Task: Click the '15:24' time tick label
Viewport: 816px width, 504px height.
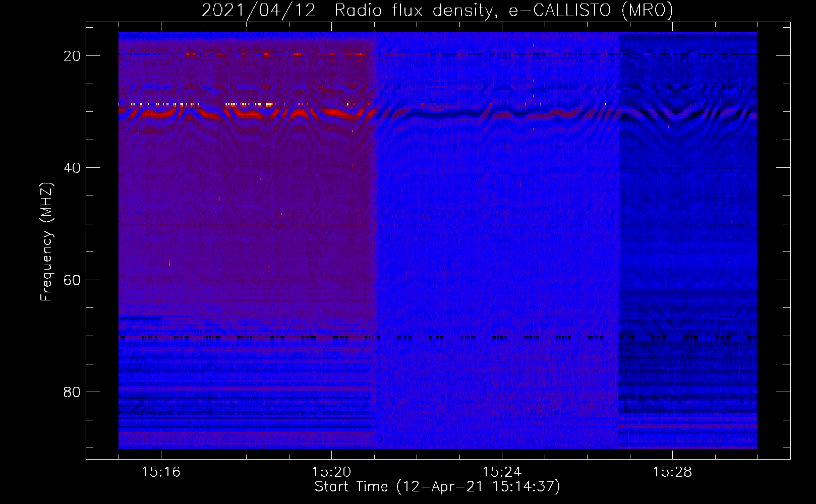Action: (x=502, y=472)
